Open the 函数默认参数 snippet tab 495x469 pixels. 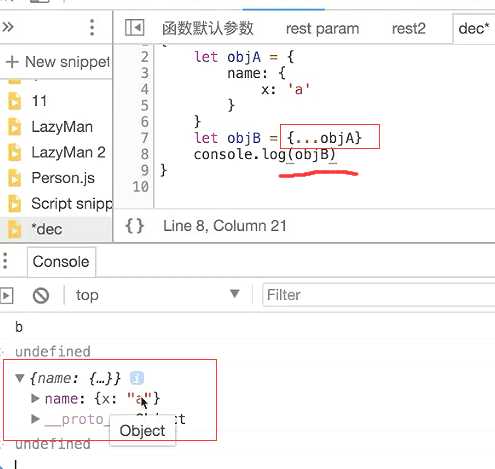coord(208,28)
